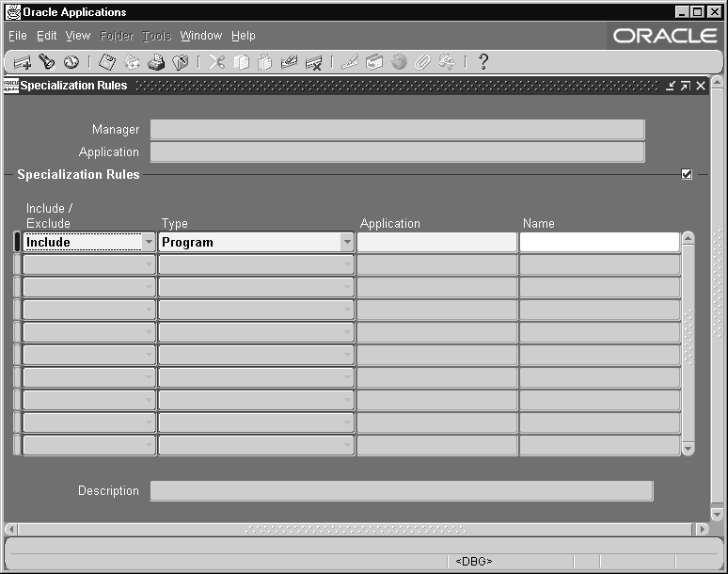Open the Folder menu
728x574 pixels.
click(x=117, y=36)
